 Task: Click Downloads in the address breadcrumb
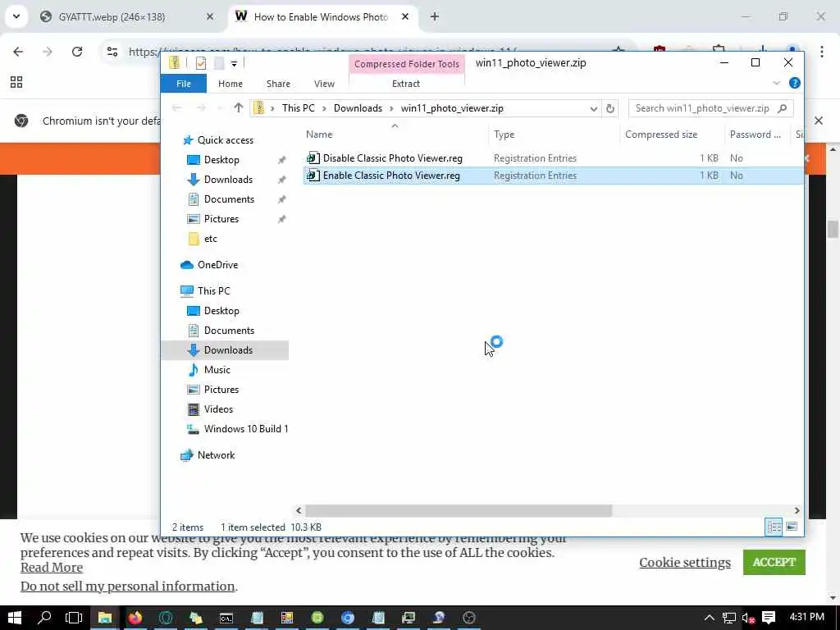click(x=358, y=108)
